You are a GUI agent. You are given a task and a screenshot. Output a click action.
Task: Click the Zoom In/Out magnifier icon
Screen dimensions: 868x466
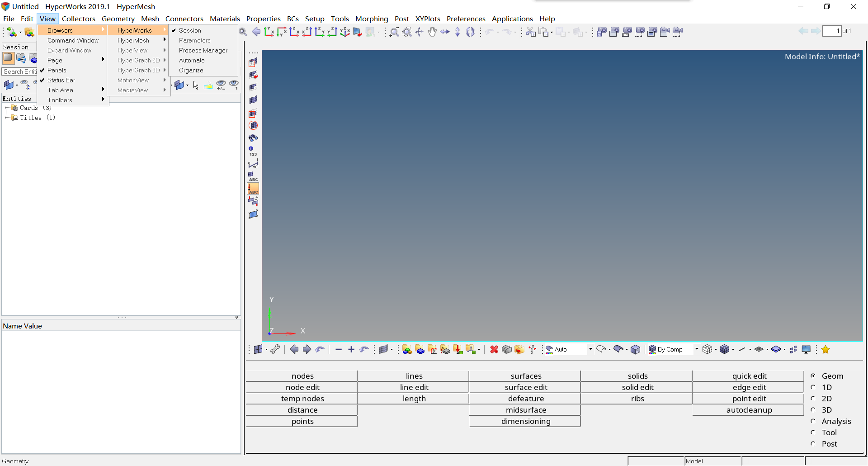(x=394, y=32)
